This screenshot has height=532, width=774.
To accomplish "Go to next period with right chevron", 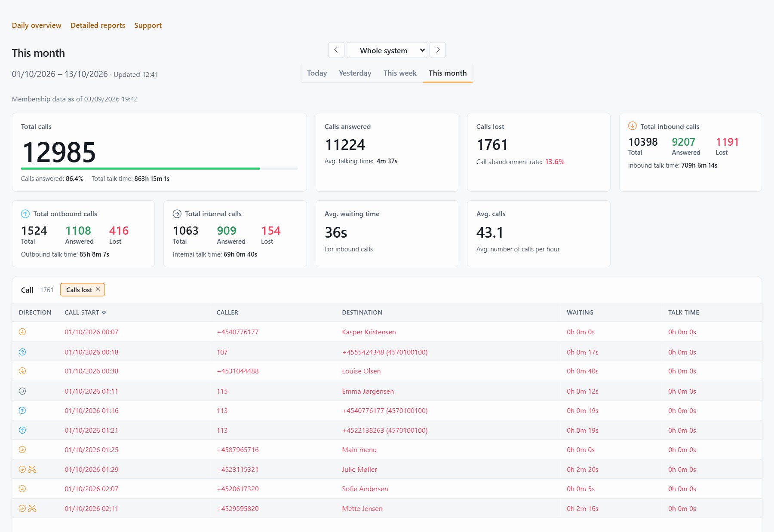I will (x=437, y=50).
